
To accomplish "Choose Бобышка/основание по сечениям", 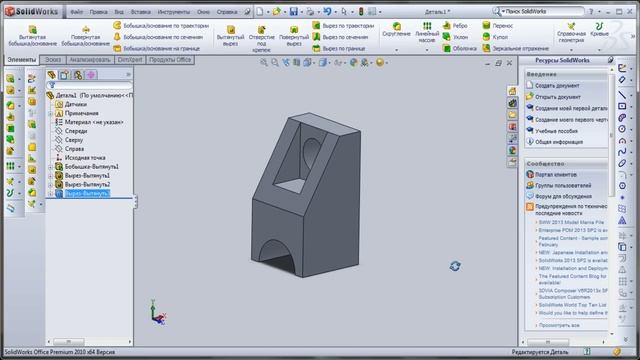I will pos(158,37).
